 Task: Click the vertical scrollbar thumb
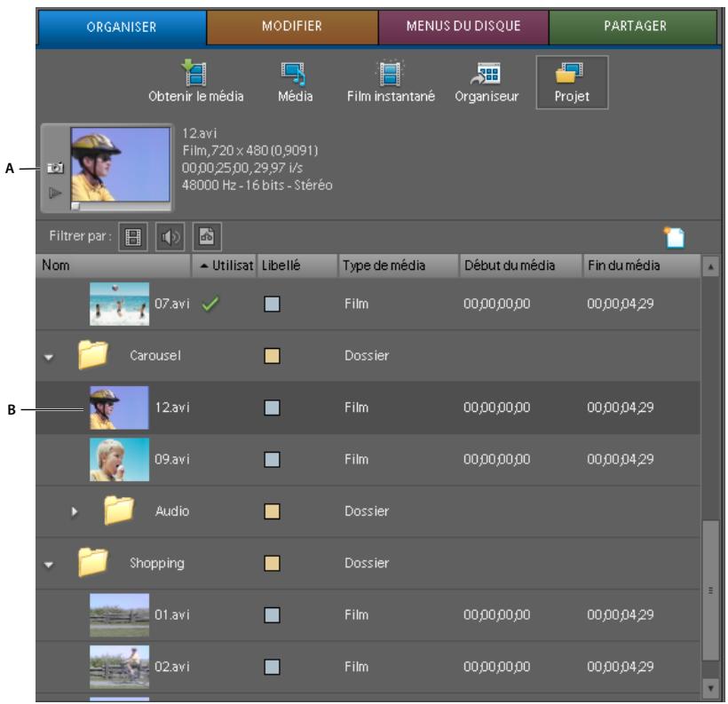click(x=710, y=590)
